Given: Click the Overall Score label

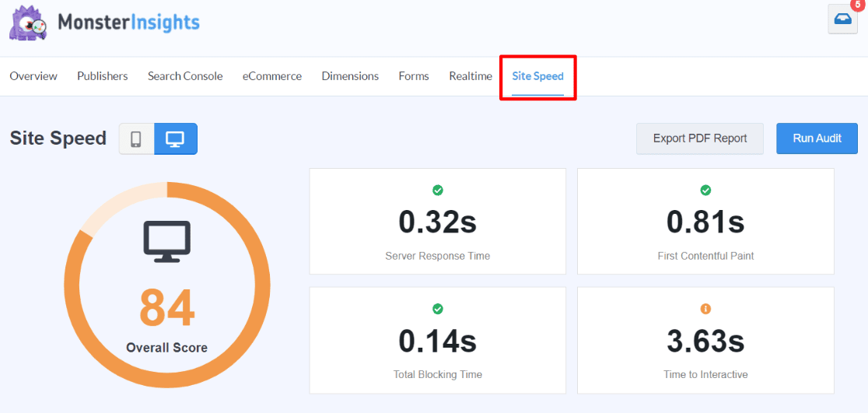Looking at the screenshot, I should pos(166,348).
